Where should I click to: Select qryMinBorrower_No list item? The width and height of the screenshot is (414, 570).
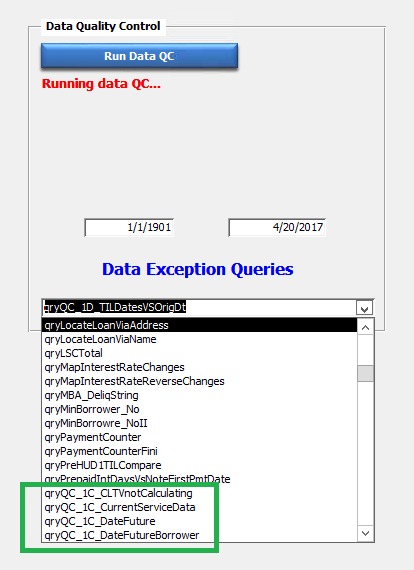pyautogui.click(x=200, y=409)
